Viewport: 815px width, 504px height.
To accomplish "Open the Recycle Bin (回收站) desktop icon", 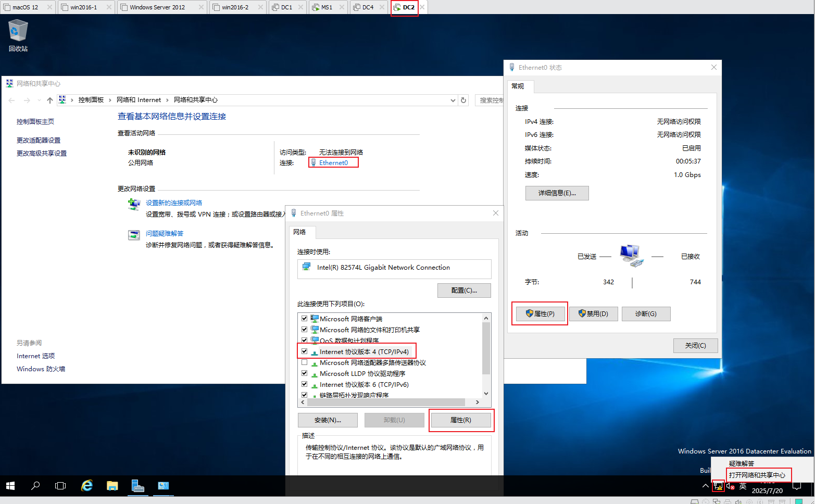I will [x=18, y=35].
